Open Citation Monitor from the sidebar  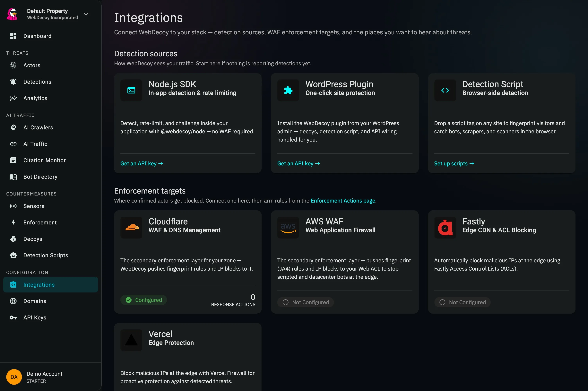pyautogui.click(x=51, y=160)
